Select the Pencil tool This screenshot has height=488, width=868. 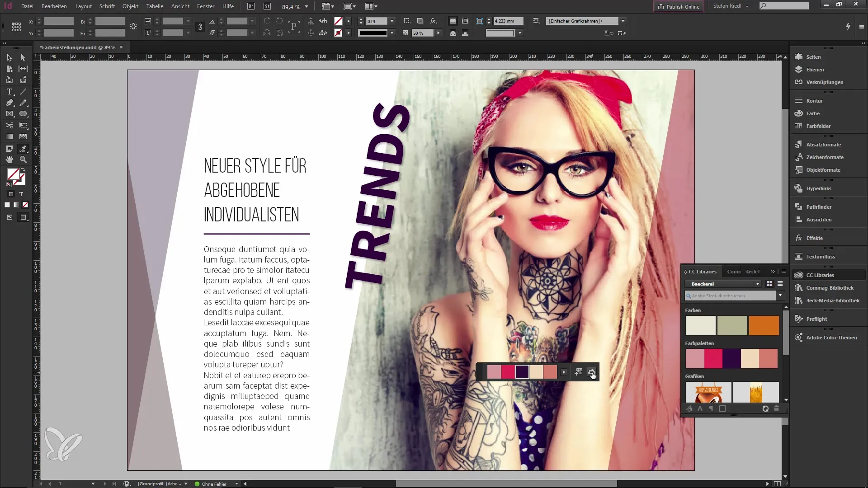(23, 103)
